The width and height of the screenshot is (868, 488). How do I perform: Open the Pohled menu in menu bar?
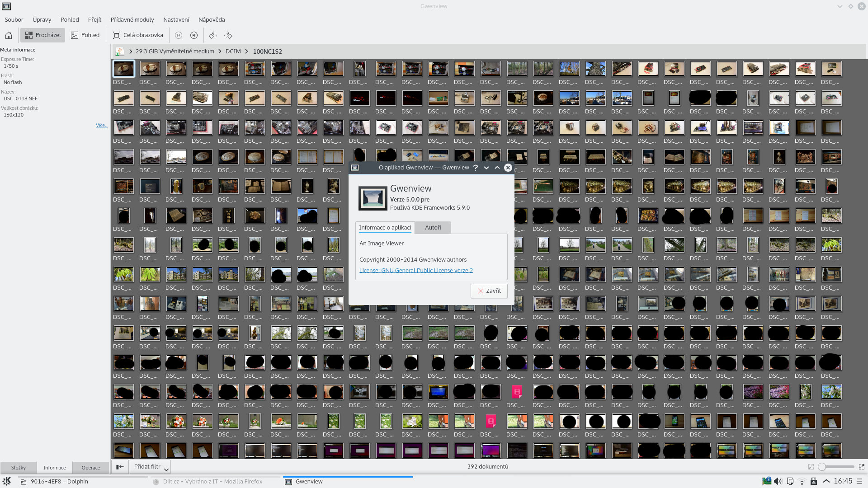(x=70, y=20)
